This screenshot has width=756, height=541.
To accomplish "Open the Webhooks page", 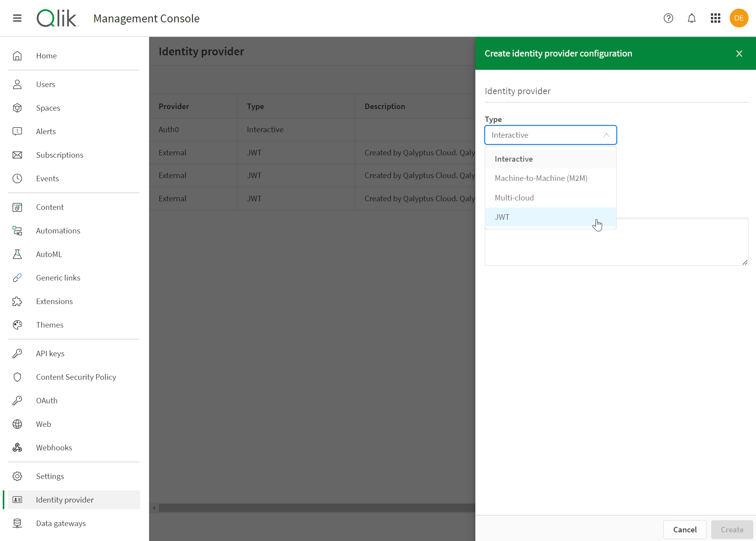I will point(54,447).
